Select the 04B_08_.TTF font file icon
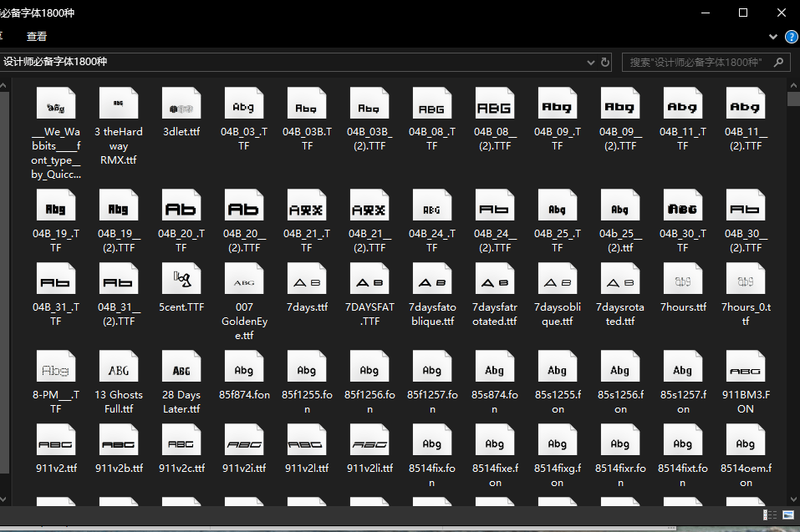The height and width of the screenshot is (532, 800). coord(432,104)
